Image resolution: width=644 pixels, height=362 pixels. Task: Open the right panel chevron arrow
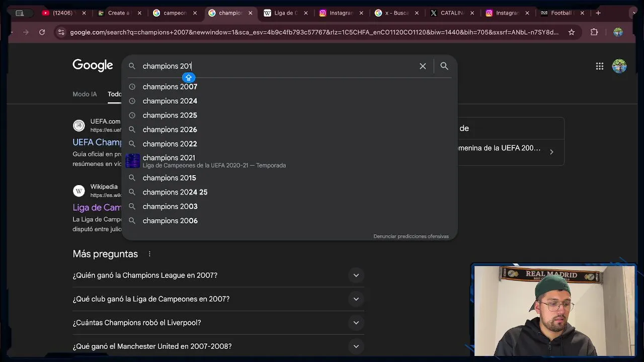(551, 152)
